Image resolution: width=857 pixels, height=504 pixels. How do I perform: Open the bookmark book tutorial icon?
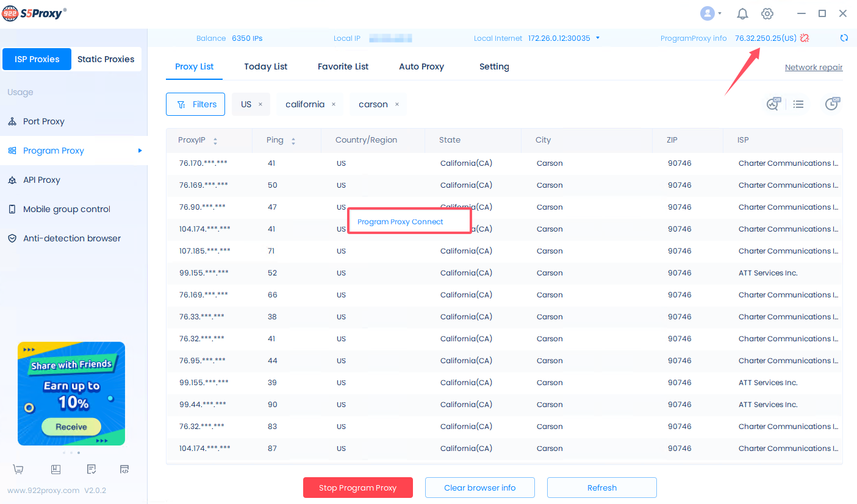(56, 469)
